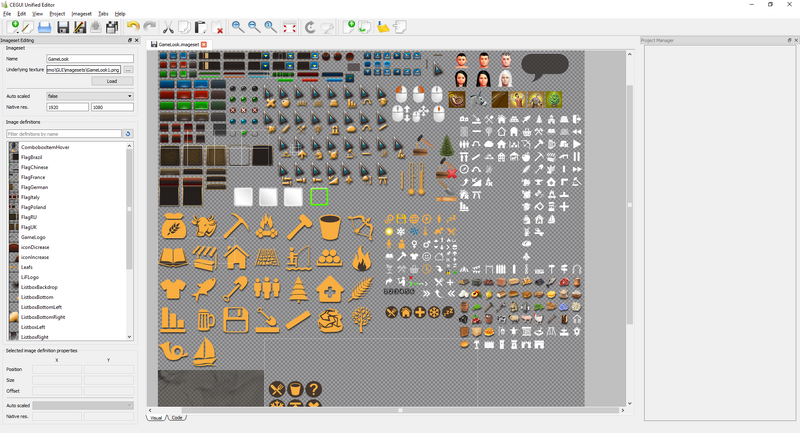Image resolution: width=800 pixels, height=433 pixels.
Task: Select IconIncrease in the definitions list
Action: (x=35, y=257)
